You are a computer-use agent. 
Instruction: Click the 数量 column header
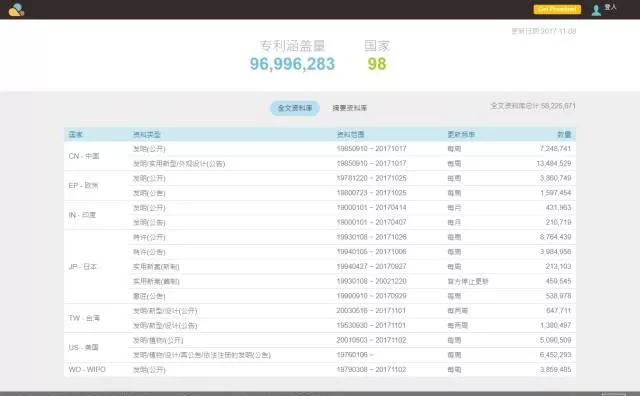[564, 134]
